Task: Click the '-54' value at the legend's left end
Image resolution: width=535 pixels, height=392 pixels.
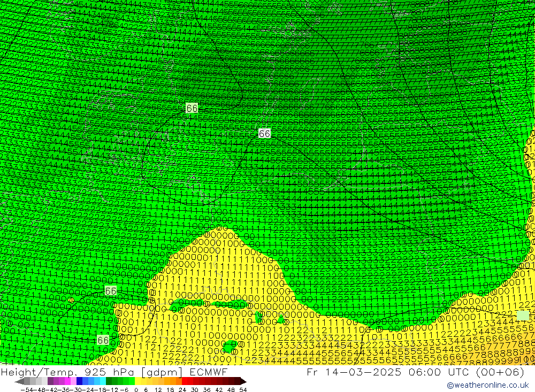Action: click(x=27, y=390)
